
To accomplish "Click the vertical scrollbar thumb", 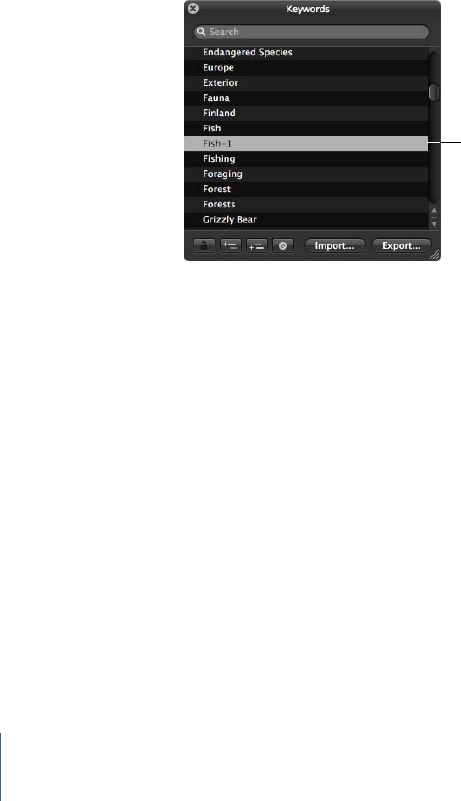I will pos(434,91).
